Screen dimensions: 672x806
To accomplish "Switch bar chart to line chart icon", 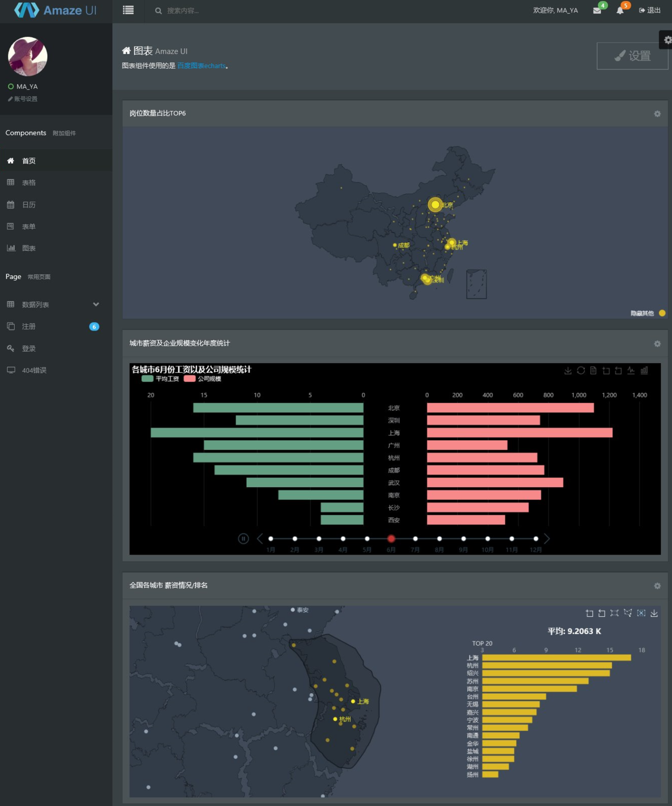I will coord(631,371).
